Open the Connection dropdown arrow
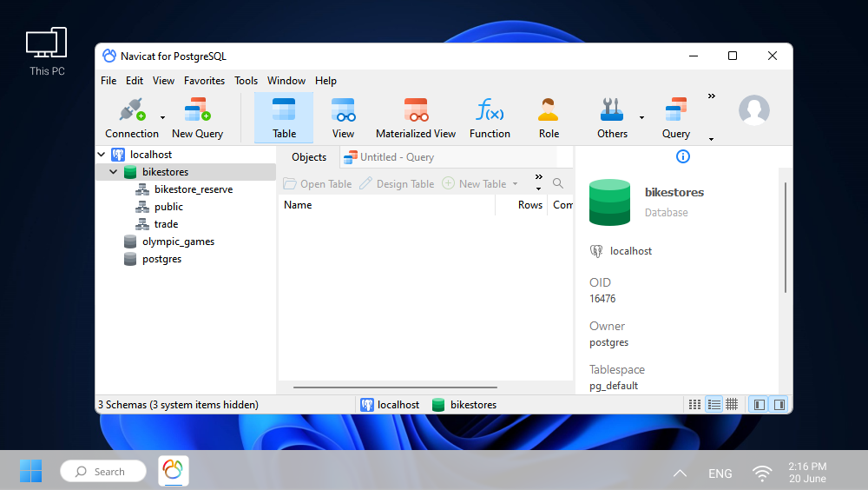The width and height of the screenshot is (868, 490). [163, 117]
